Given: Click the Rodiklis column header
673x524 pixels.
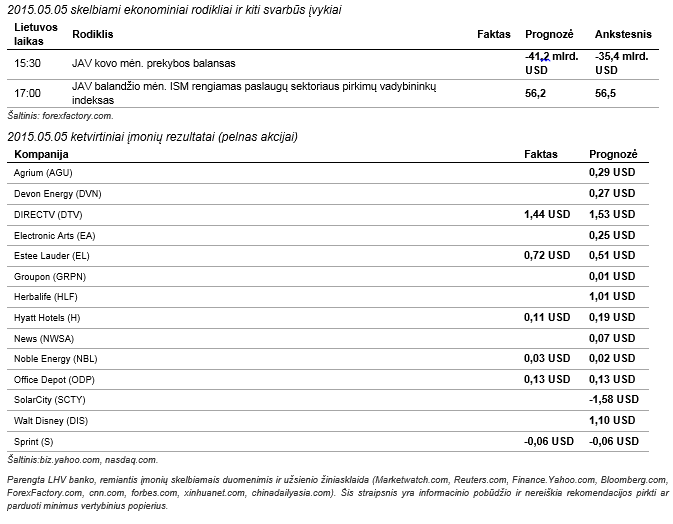Looking at the screenshot, I should 92,34.
